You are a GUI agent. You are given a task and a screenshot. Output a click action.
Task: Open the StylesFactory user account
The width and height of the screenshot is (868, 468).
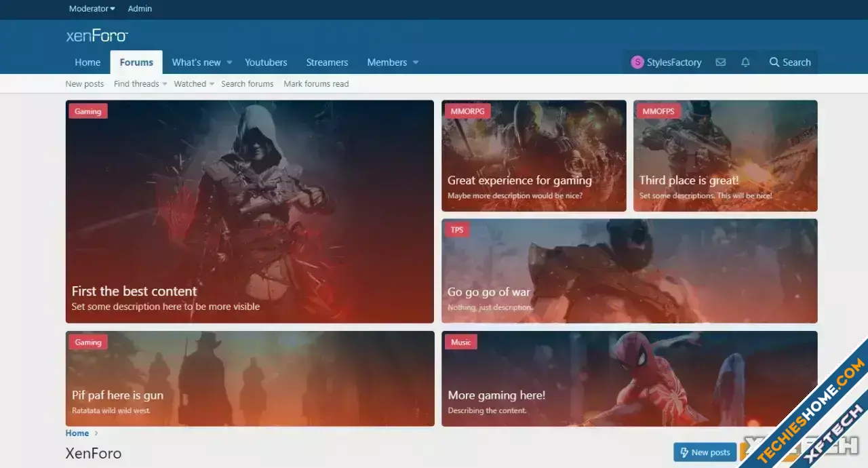point(666,62)
